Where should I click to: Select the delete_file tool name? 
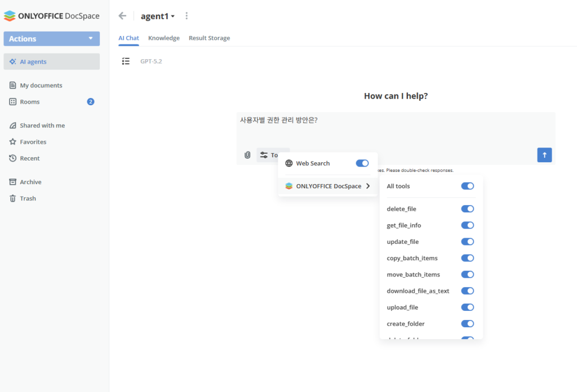click(x=401, y=209)
